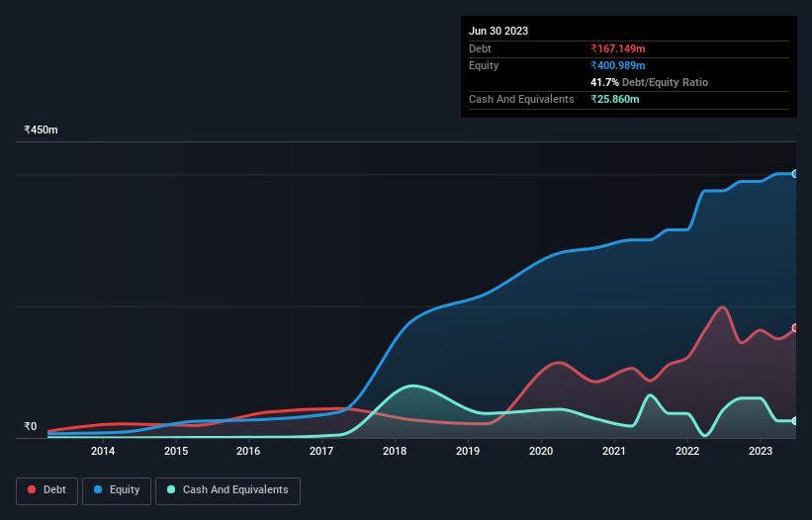
Task: Click the 2016 axis label
Action: click(248, 451)
